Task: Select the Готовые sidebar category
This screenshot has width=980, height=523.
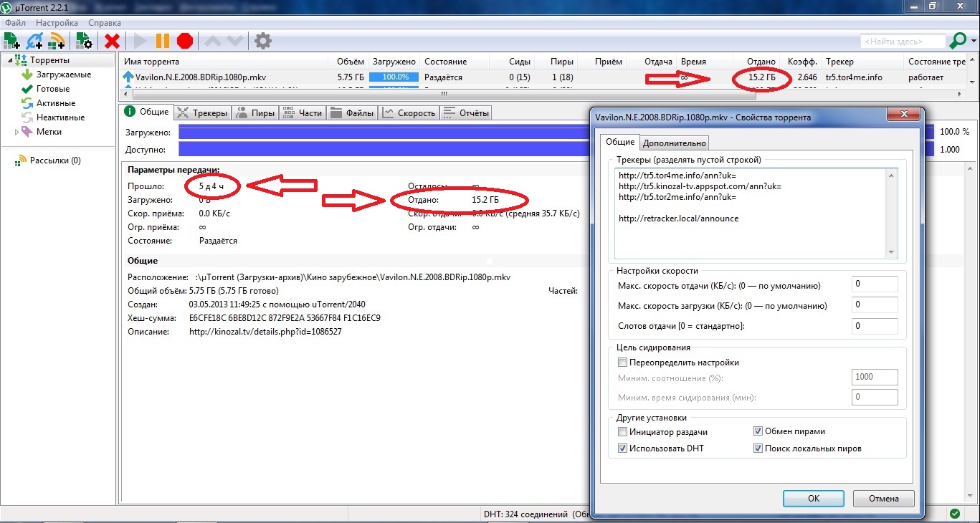Action: (x=53, y=89)
